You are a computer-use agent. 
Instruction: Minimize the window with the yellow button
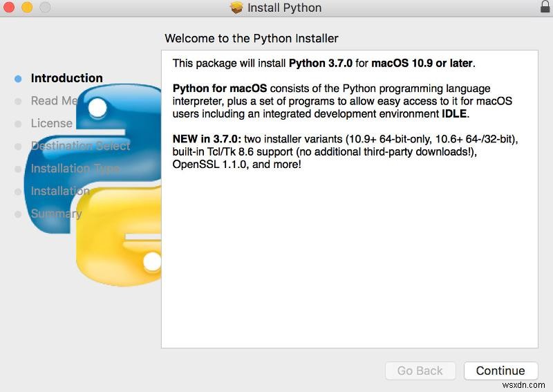coord(27,8)
